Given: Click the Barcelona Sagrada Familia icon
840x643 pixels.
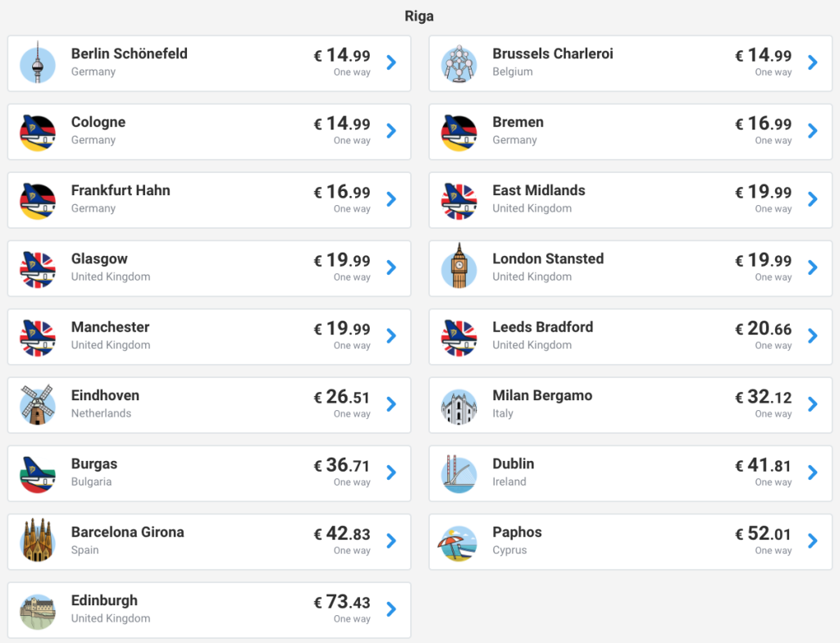Looking at the screenshot, I should tap(38, 540).
